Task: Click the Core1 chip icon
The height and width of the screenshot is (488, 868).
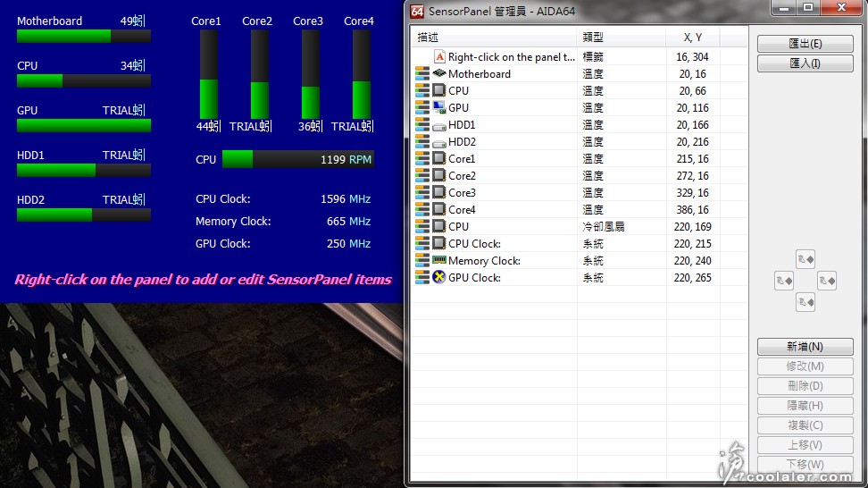Action: (439, 158)
